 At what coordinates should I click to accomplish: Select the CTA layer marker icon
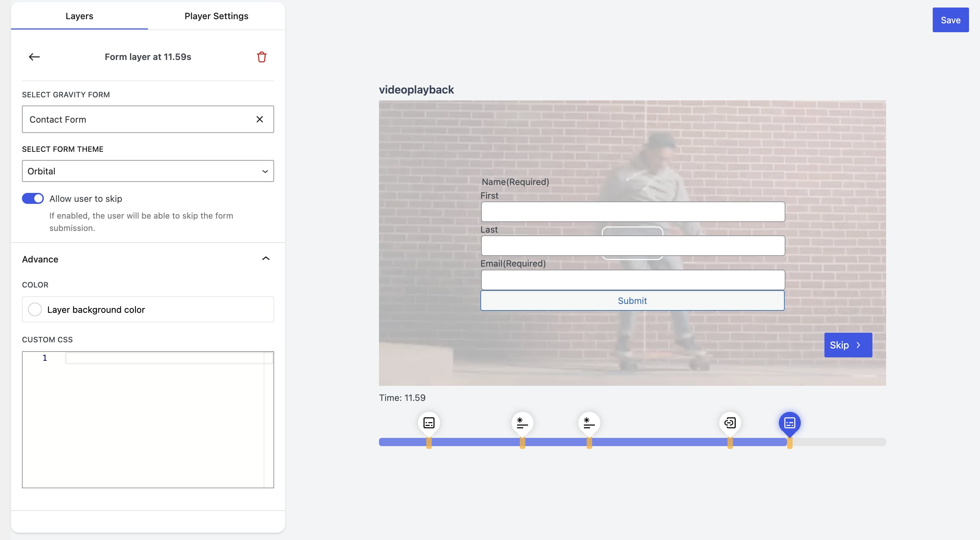tap(730, 422)
